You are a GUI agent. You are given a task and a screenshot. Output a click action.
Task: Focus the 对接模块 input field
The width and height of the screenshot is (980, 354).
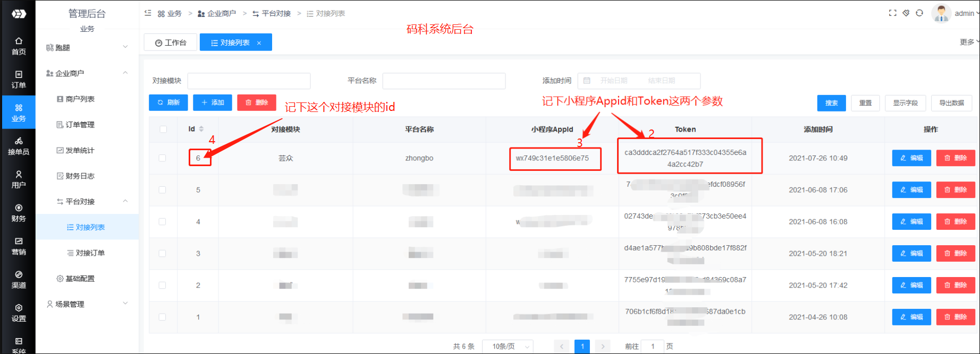[249, 81]
